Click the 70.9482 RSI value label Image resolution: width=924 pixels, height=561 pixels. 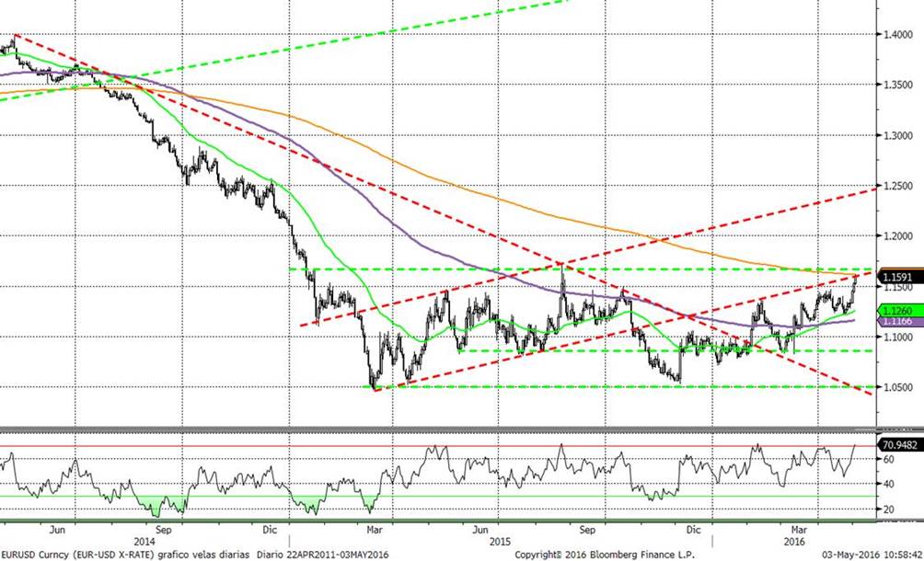[x=900, y=445]
